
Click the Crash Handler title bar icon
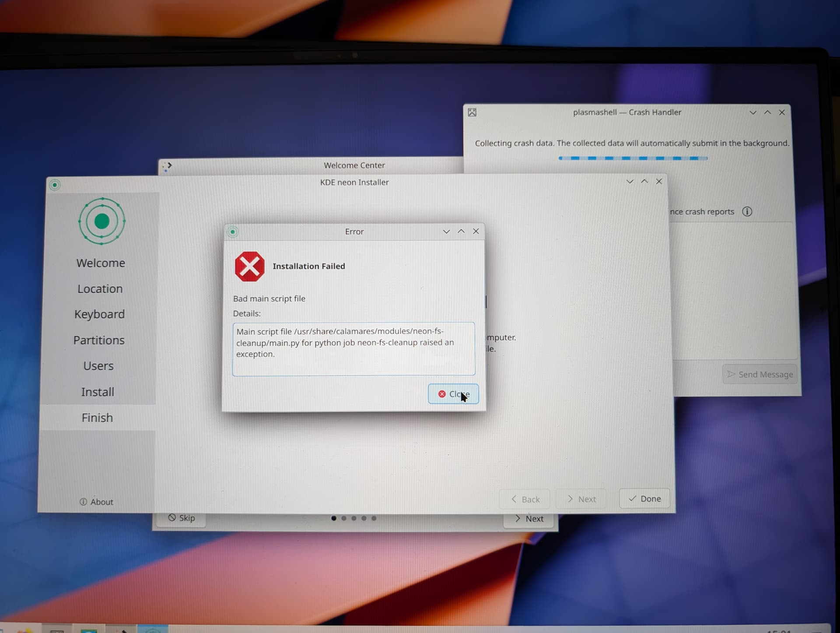pos(472,113)
